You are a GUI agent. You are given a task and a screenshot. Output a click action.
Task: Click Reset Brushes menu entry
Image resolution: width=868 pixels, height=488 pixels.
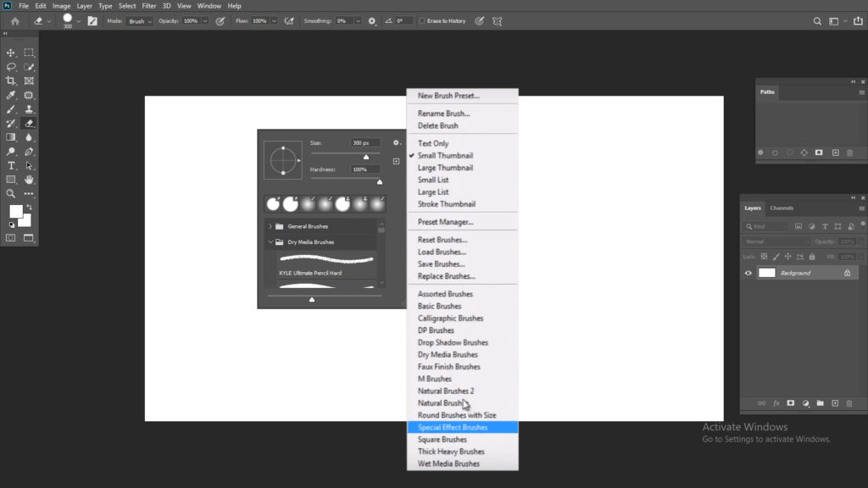462,240
